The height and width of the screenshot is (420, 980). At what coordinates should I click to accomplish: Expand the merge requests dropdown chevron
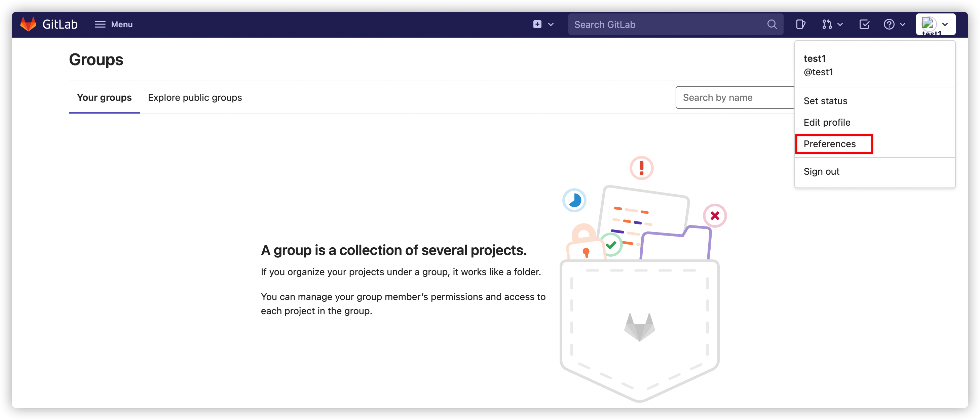840,24
